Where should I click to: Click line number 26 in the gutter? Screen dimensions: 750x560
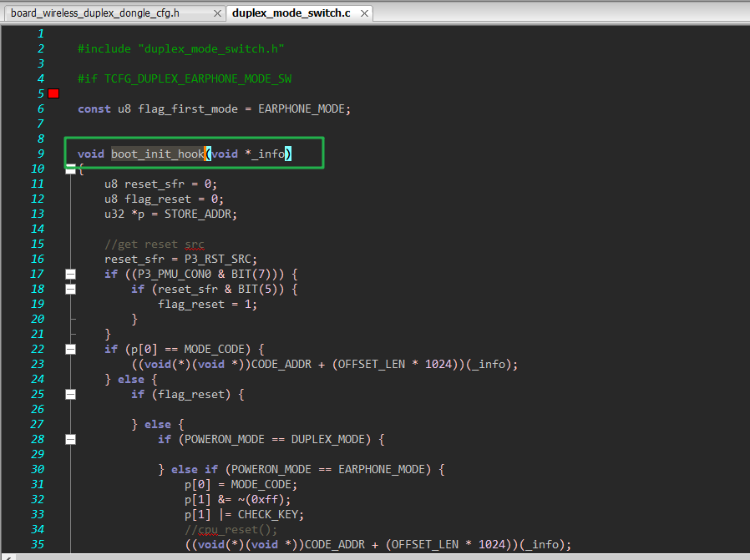point(38,409)
